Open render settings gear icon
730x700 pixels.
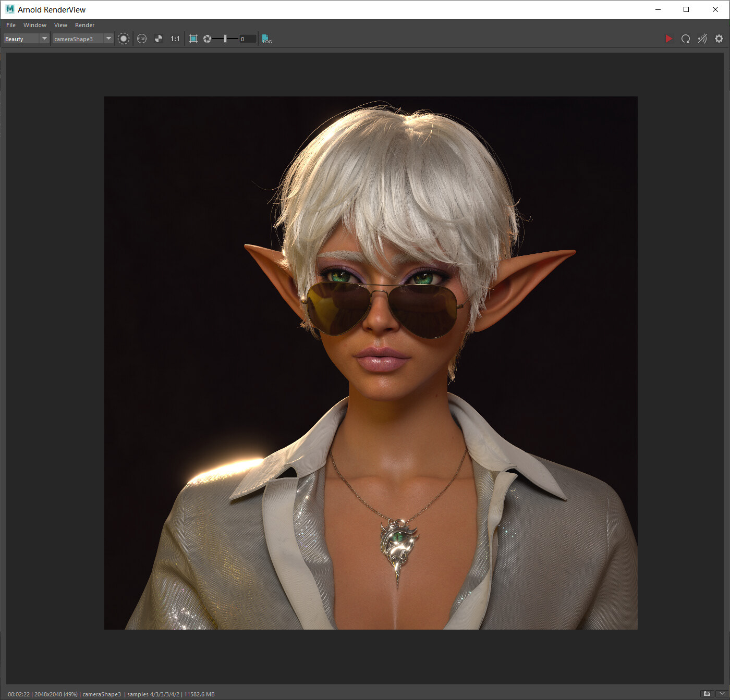click(x=719, y=39)
